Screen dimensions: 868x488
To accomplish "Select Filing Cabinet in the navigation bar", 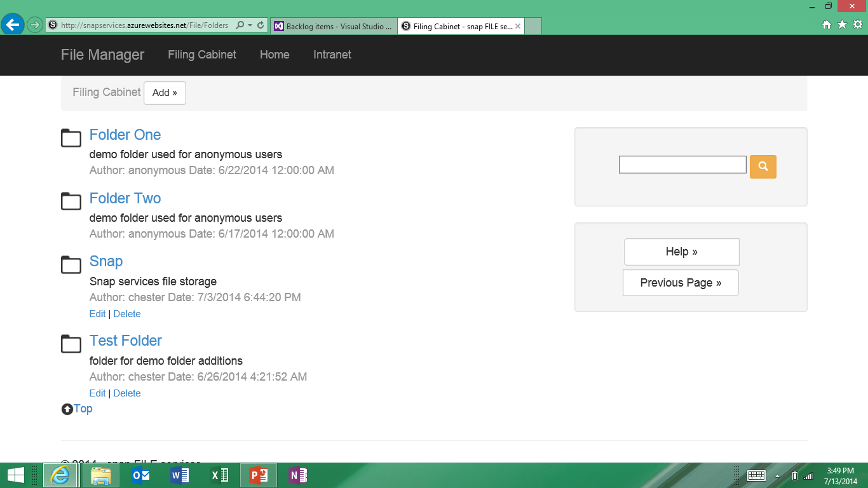I will 202,55.
